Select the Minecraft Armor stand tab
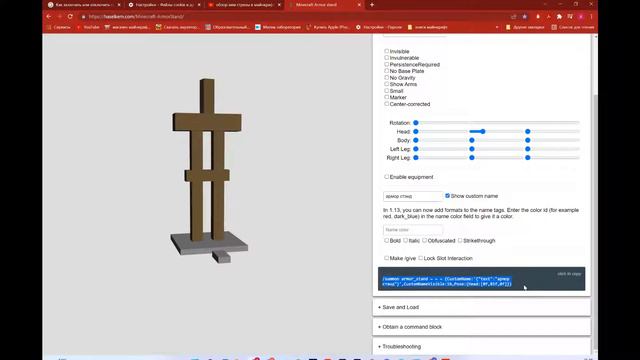The width and height of the screenshot is (640, 360). [324, 5]
